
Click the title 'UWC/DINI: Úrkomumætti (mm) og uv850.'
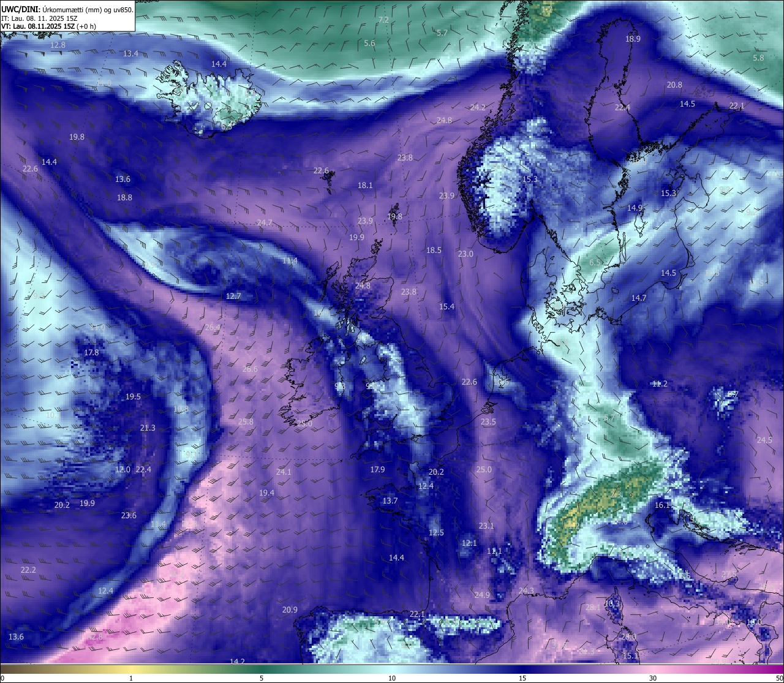click(x=67, y=9)
